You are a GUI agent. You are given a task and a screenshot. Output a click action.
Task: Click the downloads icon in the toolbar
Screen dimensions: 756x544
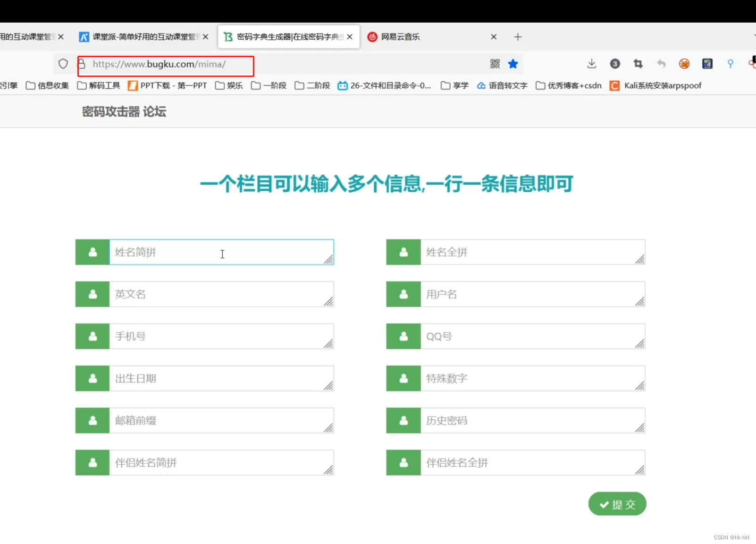coord(591,64)
